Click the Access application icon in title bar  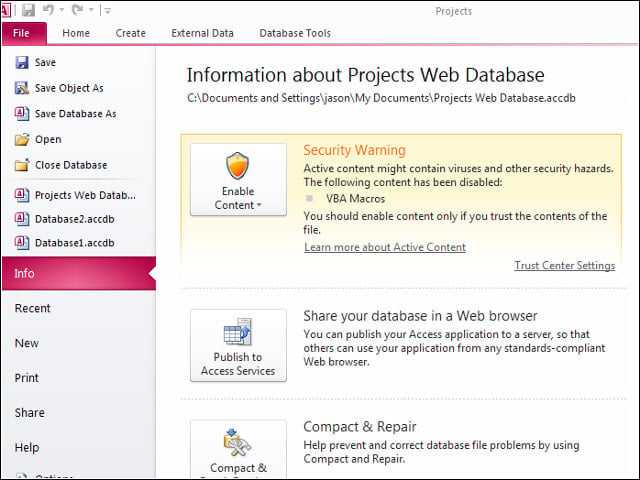point(5,10)
